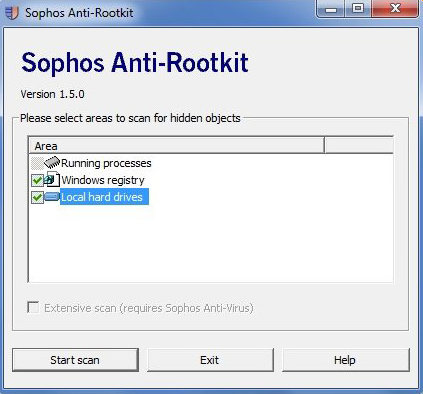423x394 pixels.
Task: Click the Local hard drives disk icon
Action: click(x=52, y=197)
